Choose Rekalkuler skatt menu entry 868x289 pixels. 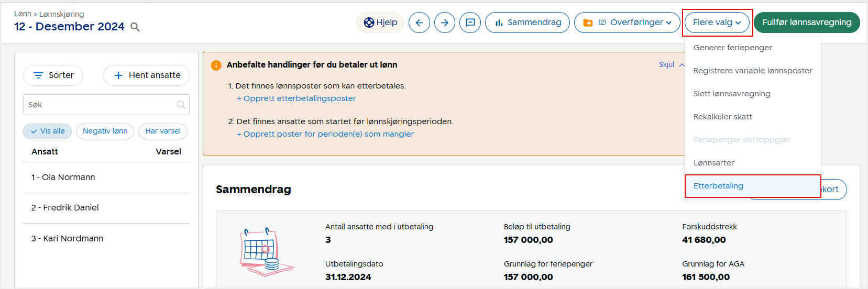722,117
